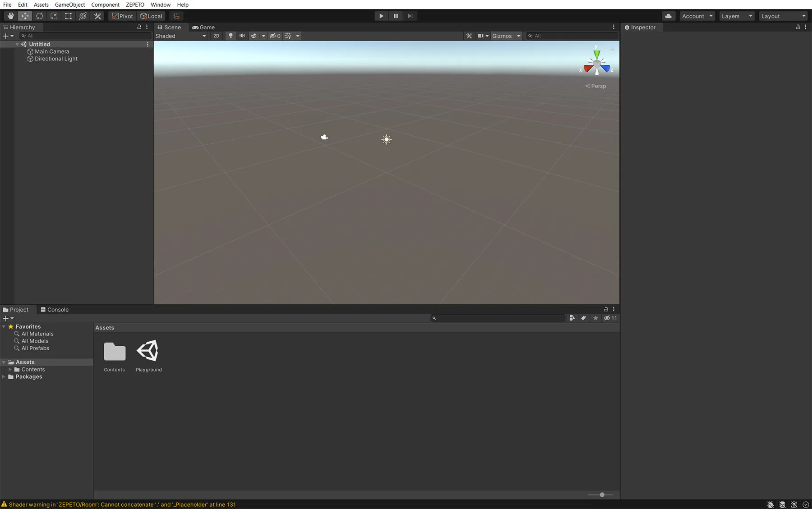Toggle the Pivot handle position button
This screenshot has width=812, height=509.
[x=123, y=16]
